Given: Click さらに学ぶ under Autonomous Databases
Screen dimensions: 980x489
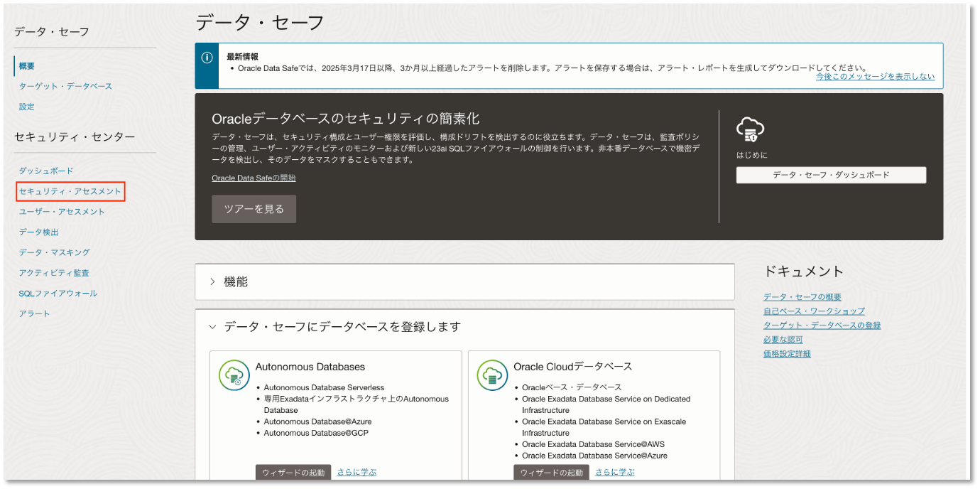Looking at the screenshot, I should (x=356, y=471).
